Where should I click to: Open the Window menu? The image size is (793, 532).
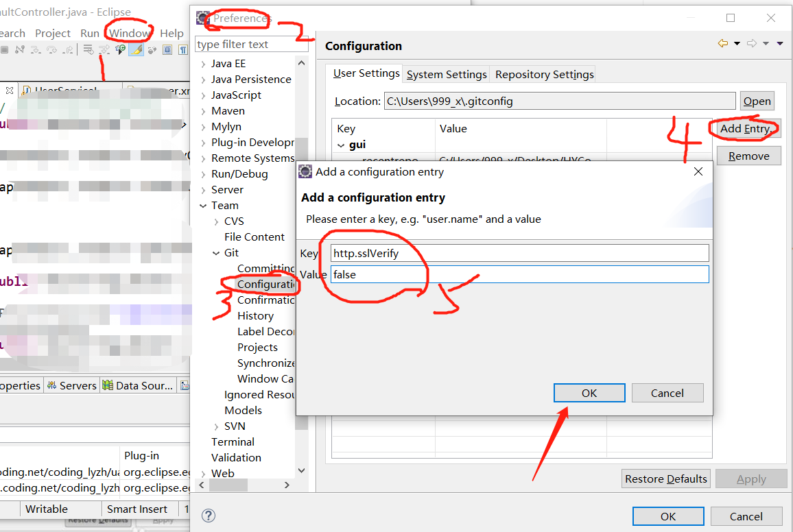[x=129, y=33]
